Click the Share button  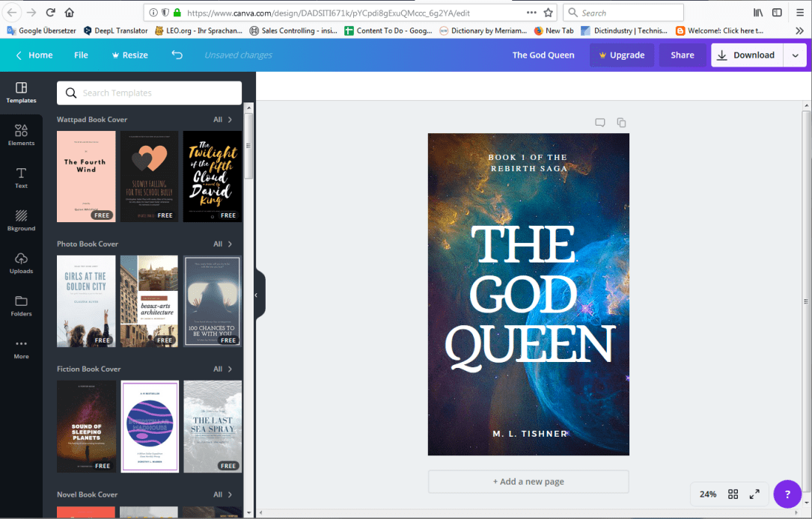tap(682, 55)
